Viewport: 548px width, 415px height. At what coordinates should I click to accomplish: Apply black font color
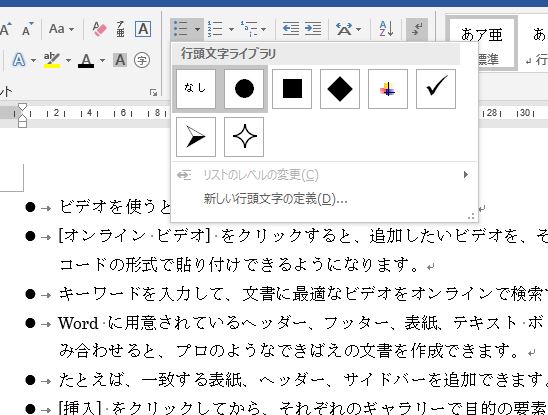coord(86,60)
